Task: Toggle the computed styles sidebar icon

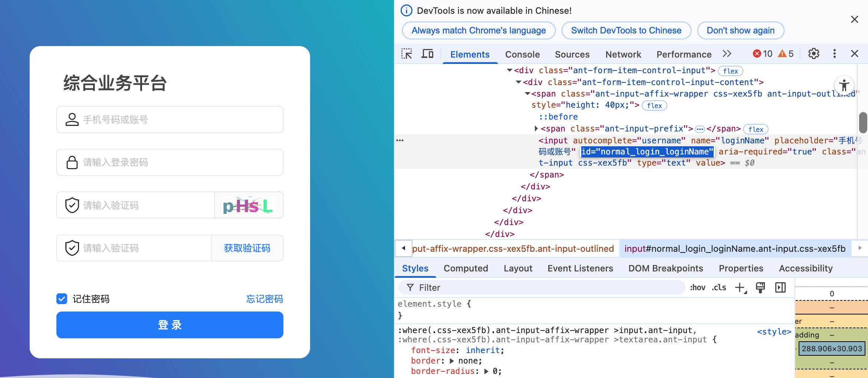Action: [x=780, y=287]
